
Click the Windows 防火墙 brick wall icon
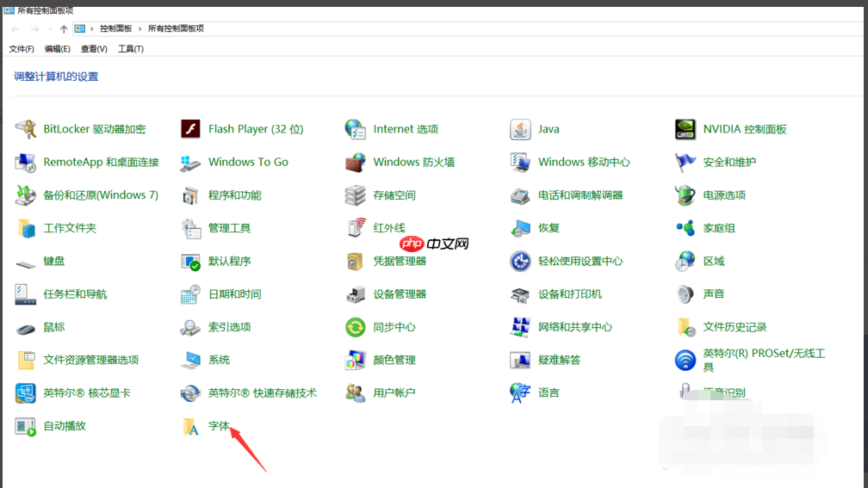tap(355, 162)
